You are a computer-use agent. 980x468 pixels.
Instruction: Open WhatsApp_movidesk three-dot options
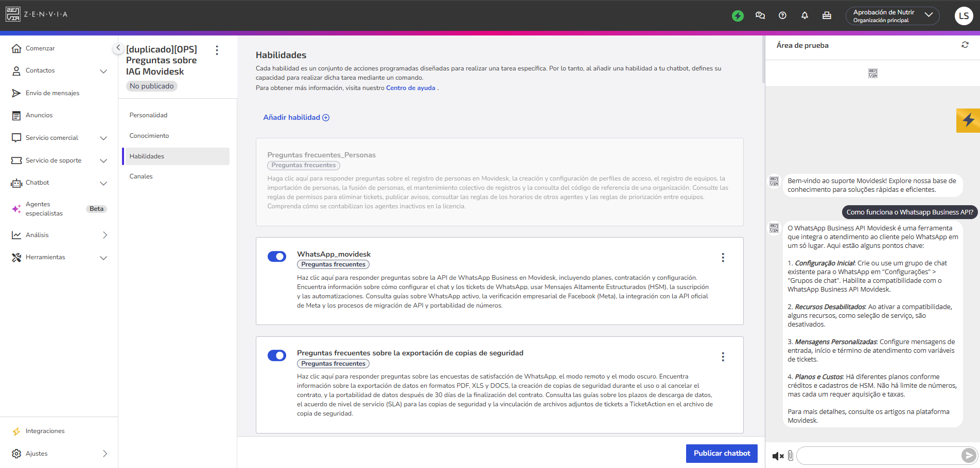723,257
